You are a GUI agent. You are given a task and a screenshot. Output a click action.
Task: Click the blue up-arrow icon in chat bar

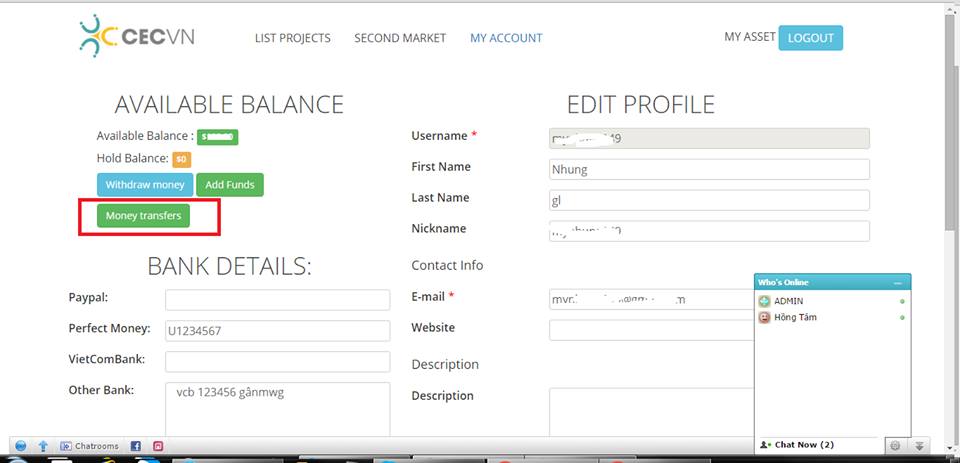[43, 446]
